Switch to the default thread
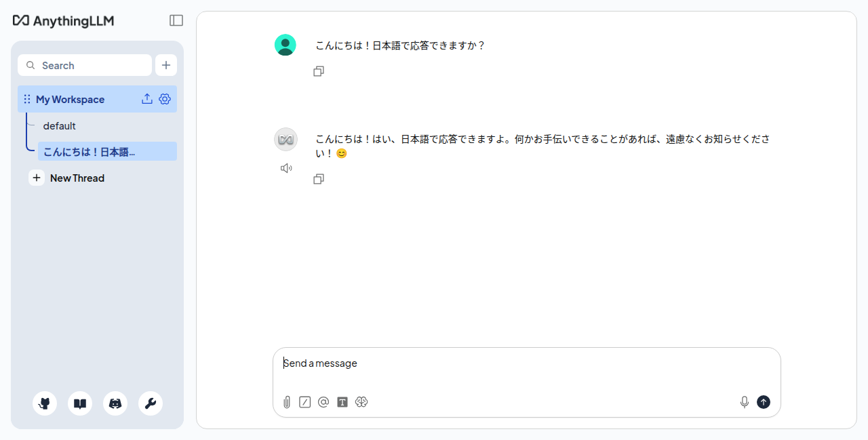 pos(59,125)
